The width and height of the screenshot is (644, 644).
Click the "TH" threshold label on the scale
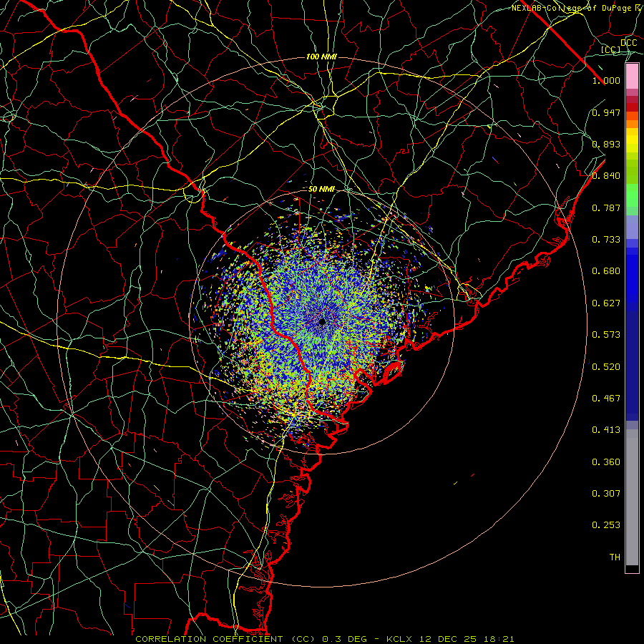tap(615, 557)
